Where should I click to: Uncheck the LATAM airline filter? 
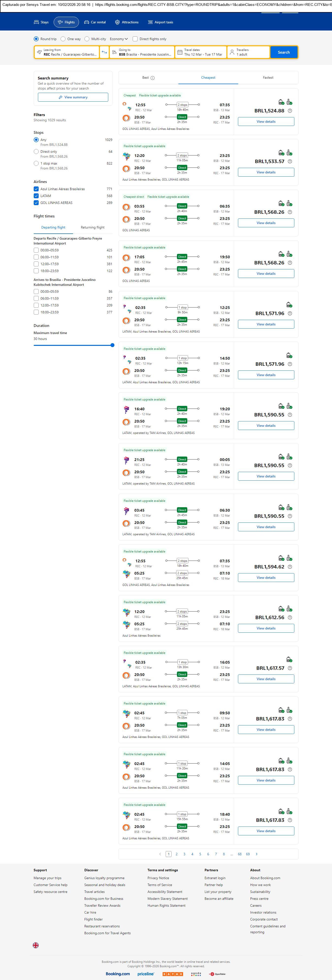(36, 196)
